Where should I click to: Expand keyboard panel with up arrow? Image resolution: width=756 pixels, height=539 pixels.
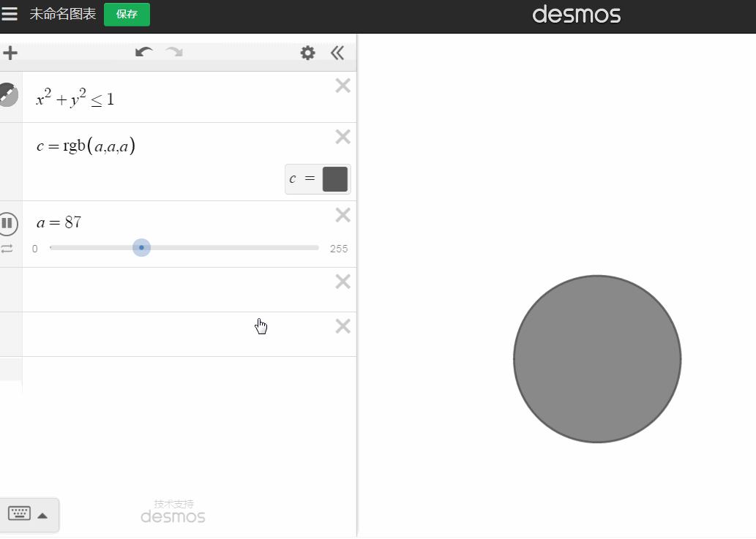[x=42, y=516]
